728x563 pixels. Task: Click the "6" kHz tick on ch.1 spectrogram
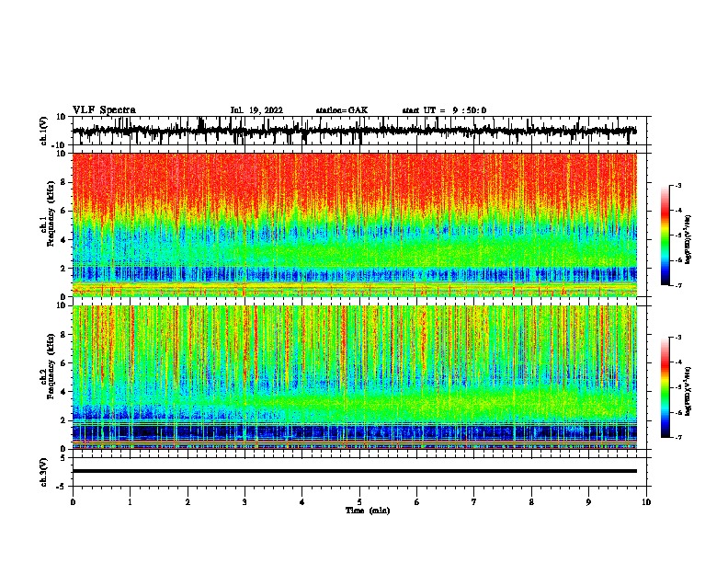point(63,212)
